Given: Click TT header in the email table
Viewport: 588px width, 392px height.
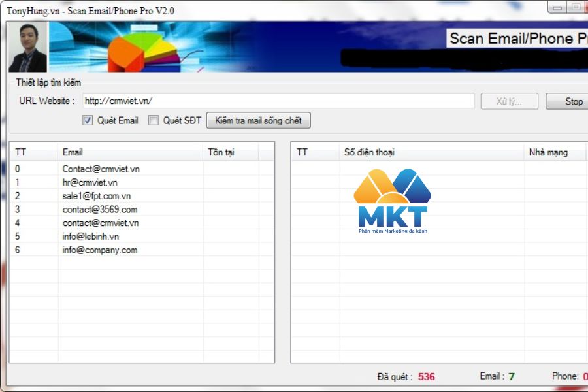Looking at the screenshot, I should [34, 152].
